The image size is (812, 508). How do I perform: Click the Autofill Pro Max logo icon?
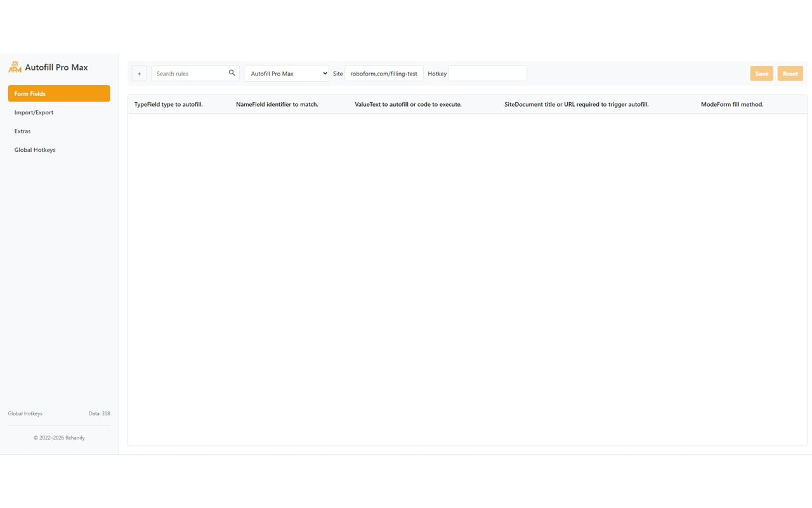[x=15, y=67]
